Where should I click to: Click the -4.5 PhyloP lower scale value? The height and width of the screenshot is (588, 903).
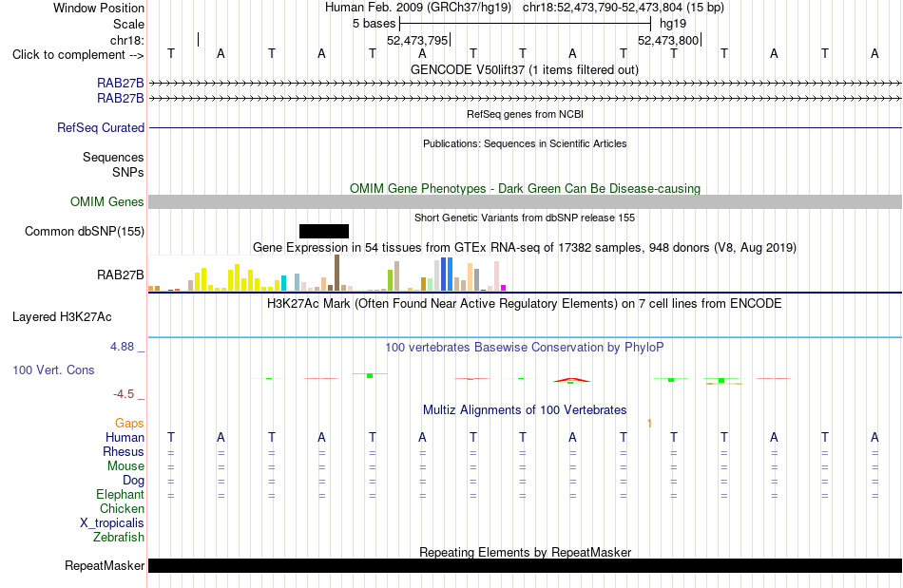point(124,394)
